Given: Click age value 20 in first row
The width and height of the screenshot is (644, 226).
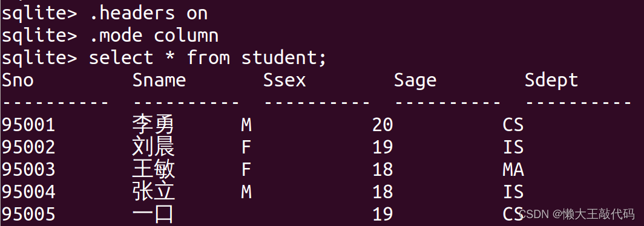Looking at the screenshot, I should tap(383, 124).
